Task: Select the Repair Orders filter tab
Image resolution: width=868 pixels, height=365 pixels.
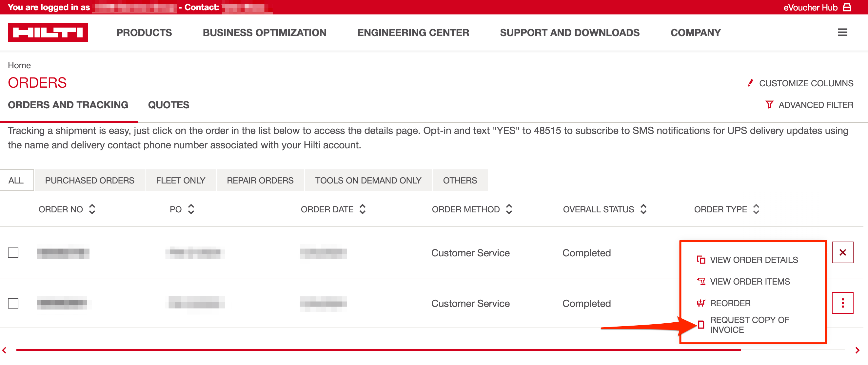Action: 260,181
